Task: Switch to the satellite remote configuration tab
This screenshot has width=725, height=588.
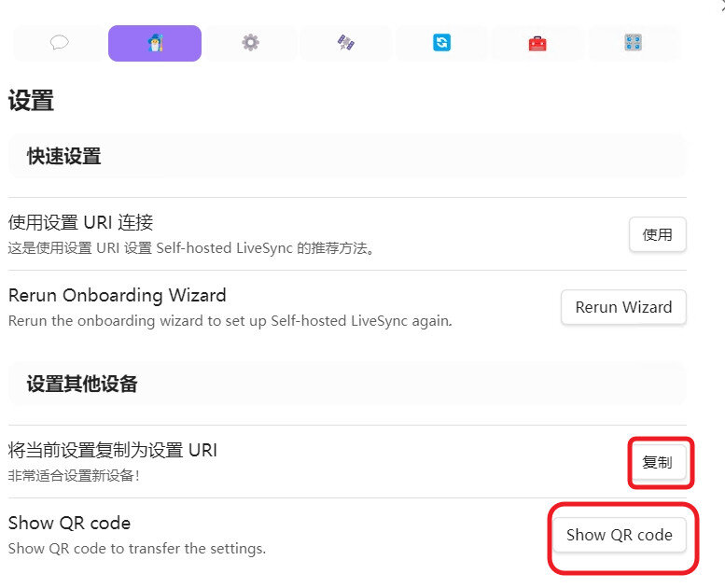Action: click(x=346, y=43)
